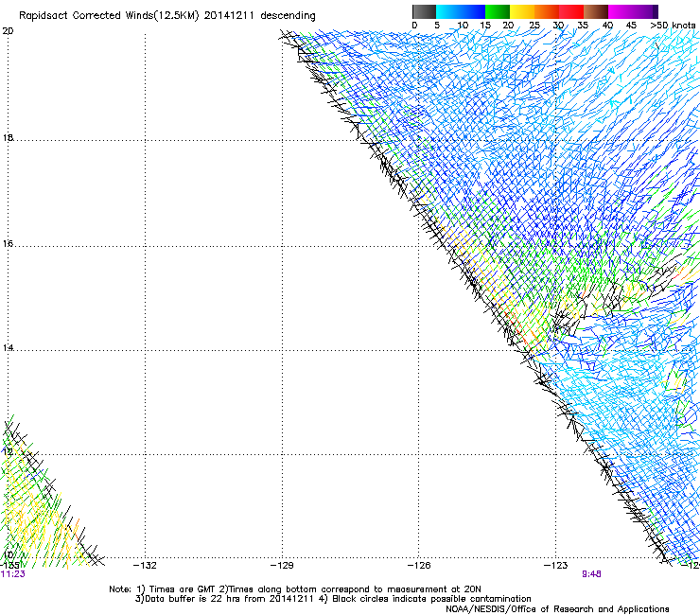Pick the brown 35-40 knots legend swatch
This screenshot has width=700, height=615.
coord(596,11)
